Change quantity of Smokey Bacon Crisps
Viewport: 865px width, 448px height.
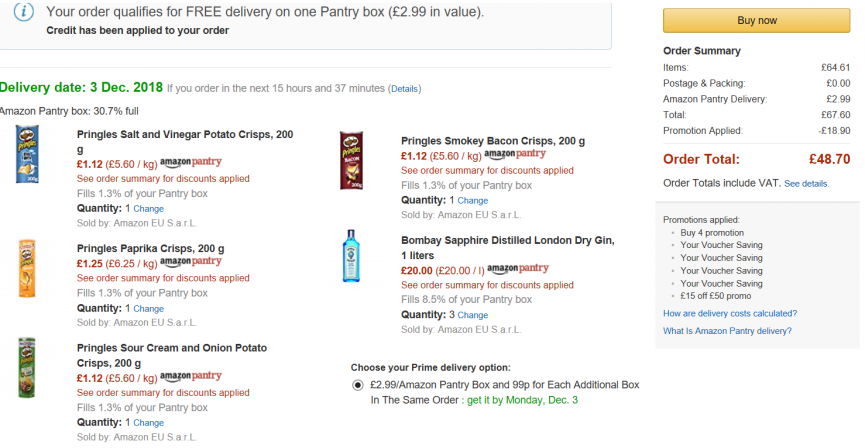click(473, 201)
